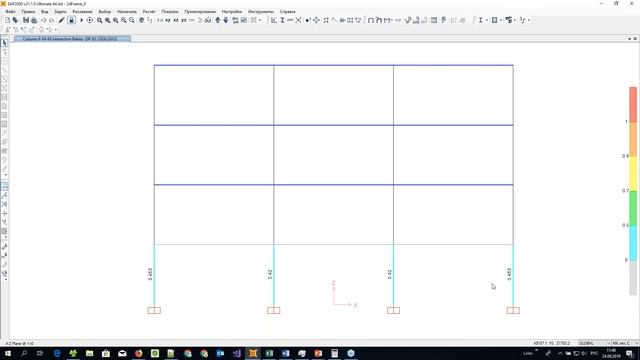The height and width of the screenshot is (360, 640).
Task: Open the Analyze menu (Расчёт)
Action: [x=149, y=11]
